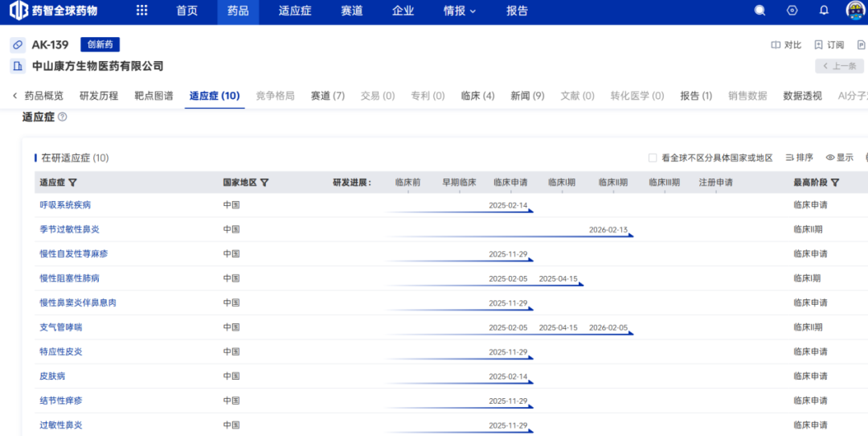Click 2025-02-14 marker in 皮肤病 row

(x=508, y=376)
